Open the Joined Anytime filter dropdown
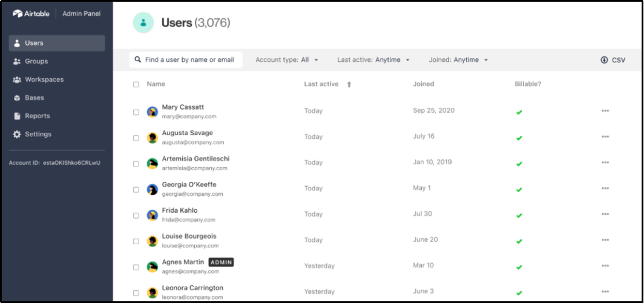Screen dimensions: 644x303 pos(458,60)
